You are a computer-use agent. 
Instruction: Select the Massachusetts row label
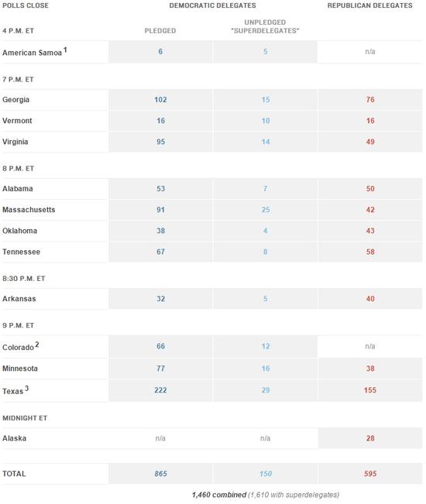(x=29, y=210)
